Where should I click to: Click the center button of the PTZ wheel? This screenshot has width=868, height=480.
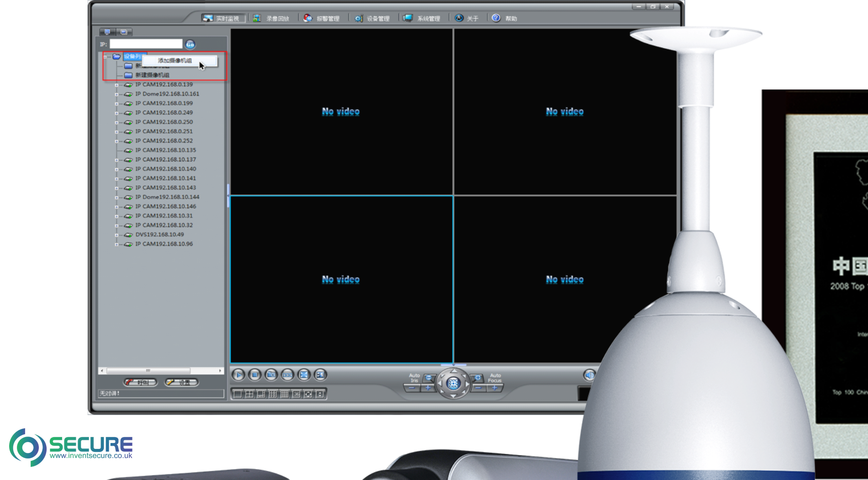click(453, 384)
